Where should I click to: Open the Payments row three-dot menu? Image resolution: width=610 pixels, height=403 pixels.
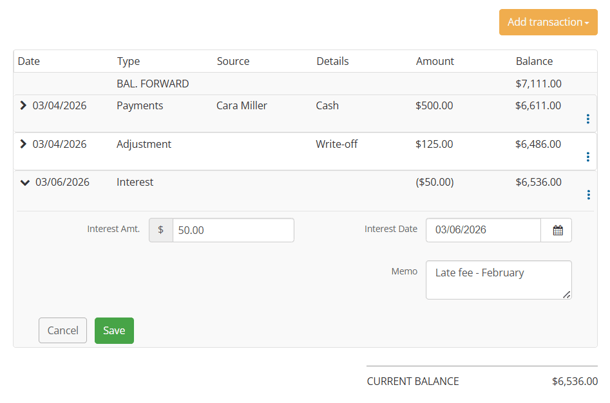[x=587, y=119]
